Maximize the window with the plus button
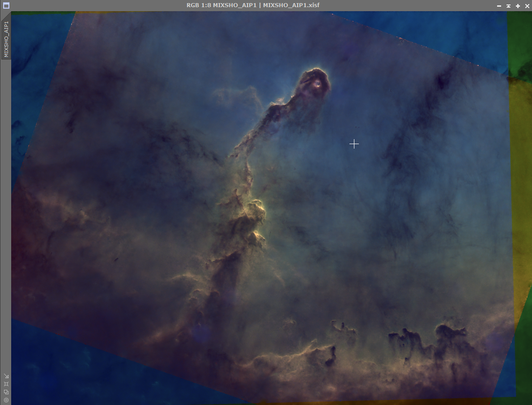The height and width of the screenshot is (405, 532). point(518,6)
